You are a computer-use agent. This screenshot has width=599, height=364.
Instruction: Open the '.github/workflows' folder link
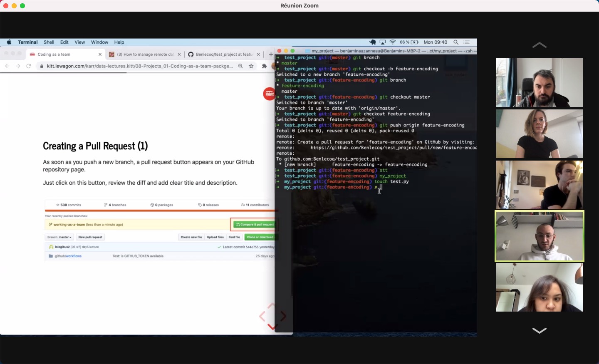(68, 256)
